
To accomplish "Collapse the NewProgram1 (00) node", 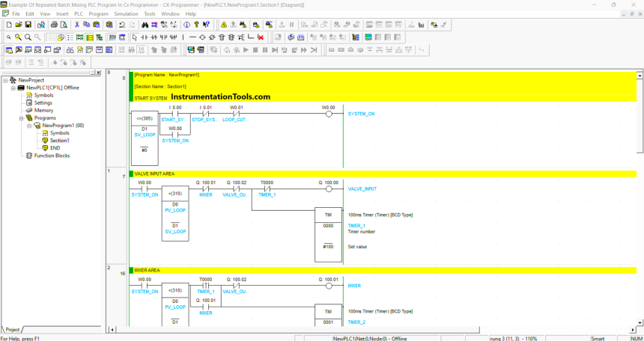I will [29, 126].
